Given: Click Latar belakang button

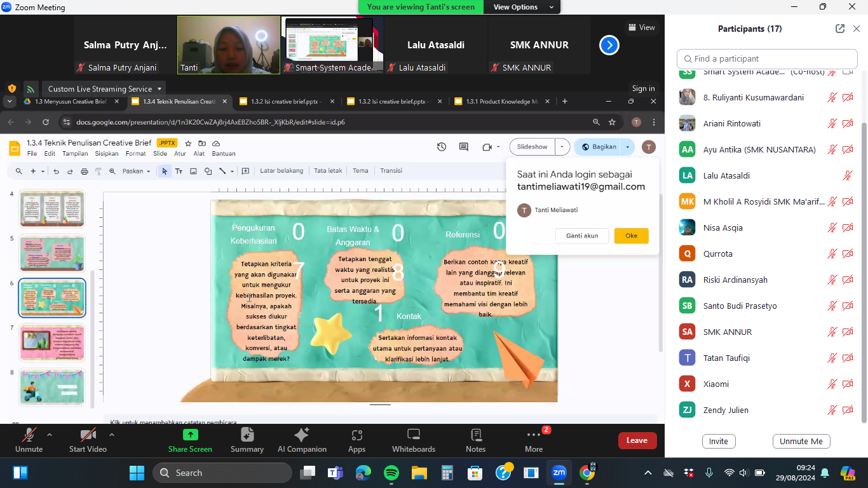Looking at the screenshot, I should [281, 171].
